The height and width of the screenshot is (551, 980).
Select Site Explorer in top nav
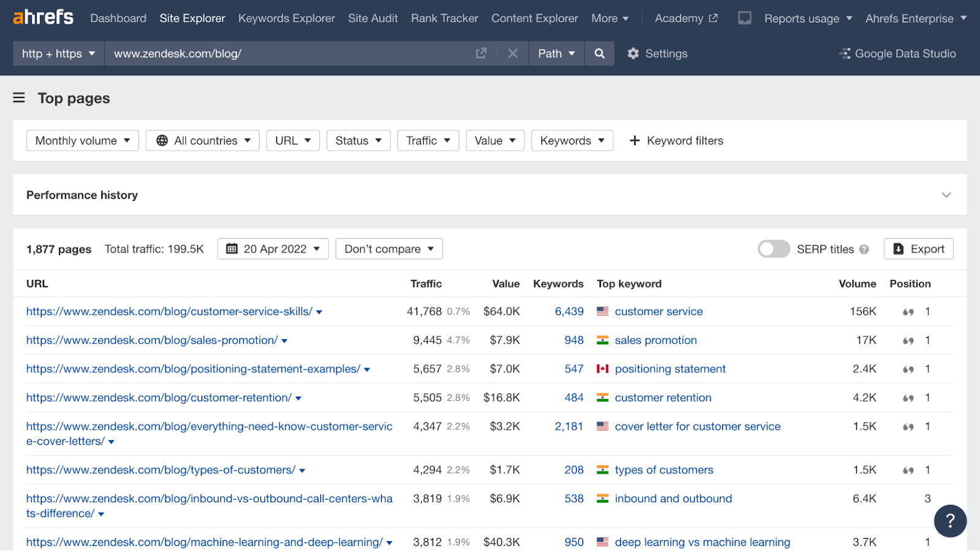tap(192, 18)
